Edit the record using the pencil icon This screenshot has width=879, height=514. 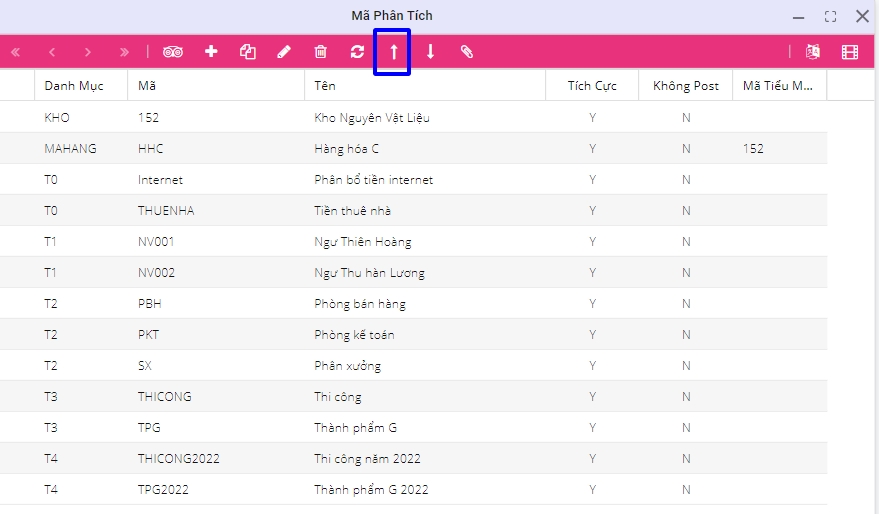click(284, 52)
